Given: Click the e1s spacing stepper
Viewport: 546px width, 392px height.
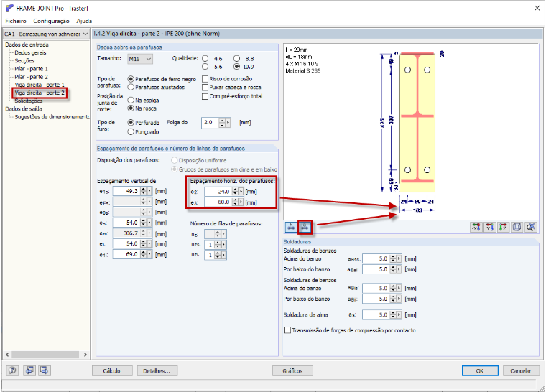Looking at the screenshot, I should pos(144,191).
